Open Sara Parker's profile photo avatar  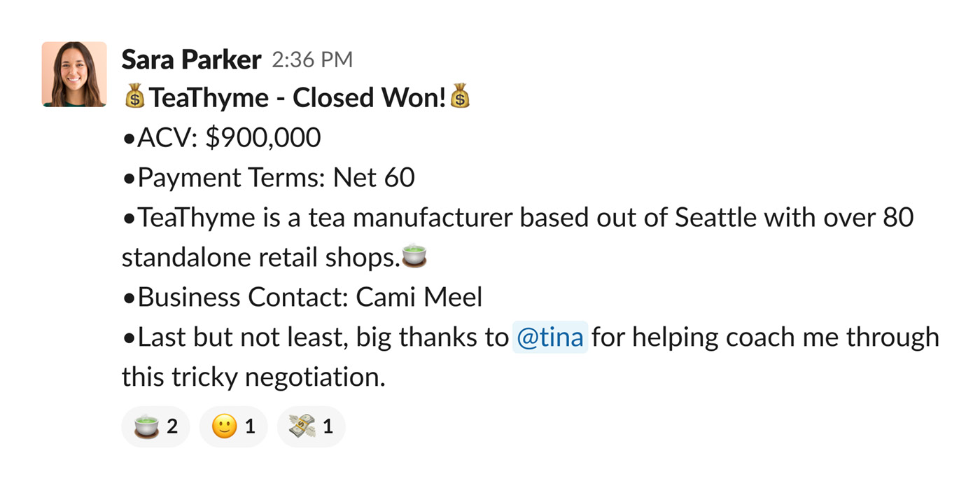tap(74, 74)
